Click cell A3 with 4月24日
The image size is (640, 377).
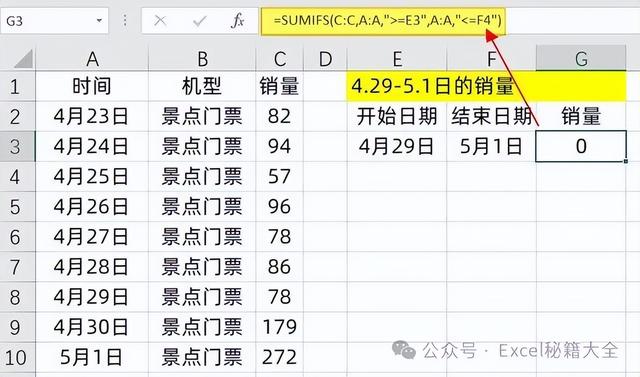click(x=92, y=146)
